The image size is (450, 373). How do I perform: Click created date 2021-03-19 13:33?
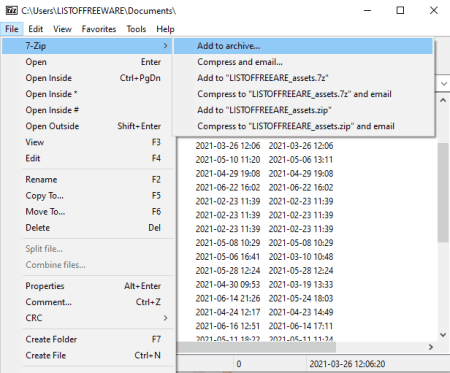coord(301,284)
